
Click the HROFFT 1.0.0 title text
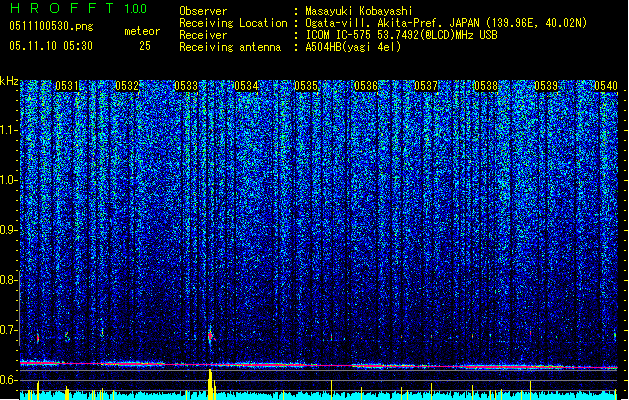click(78, 8)
